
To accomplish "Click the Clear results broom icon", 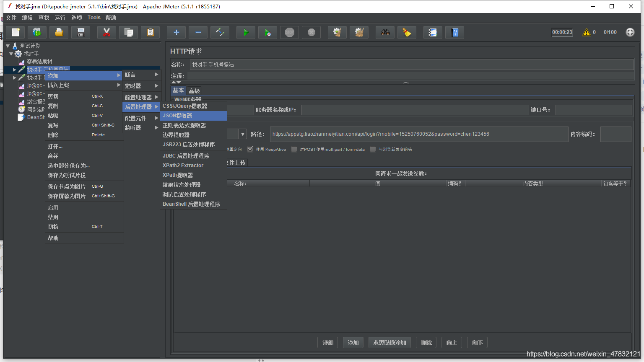I will [x=337, y=32].
